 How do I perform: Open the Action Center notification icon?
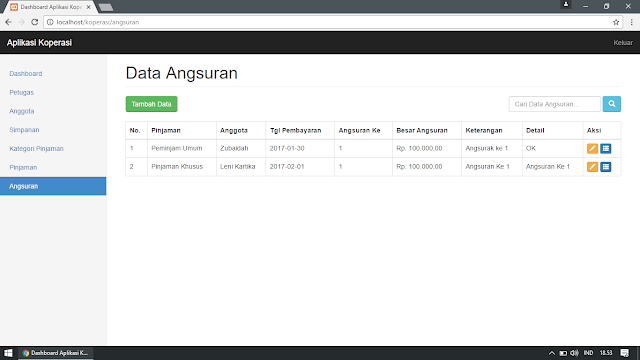[624, 353]
